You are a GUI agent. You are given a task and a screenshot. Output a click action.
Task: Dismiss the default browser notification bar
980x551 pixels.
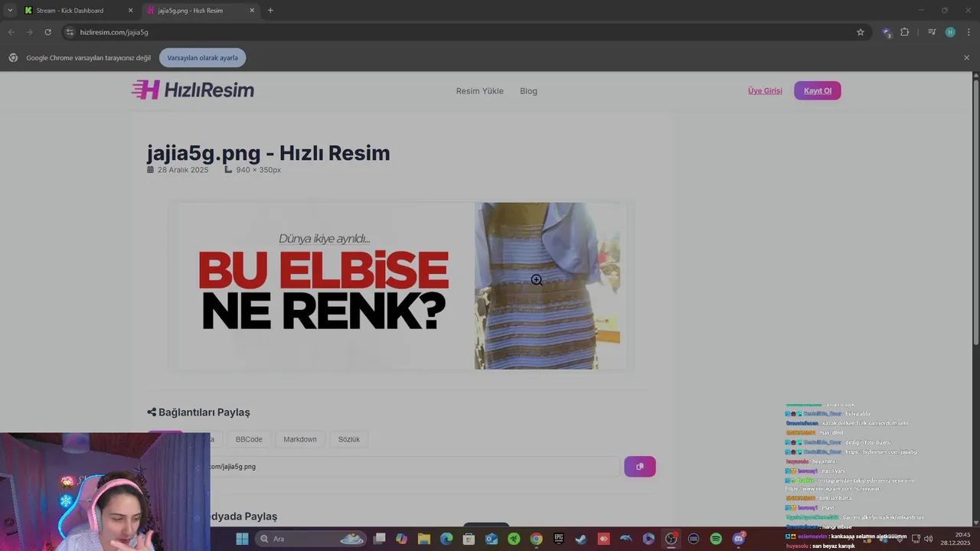tap(966, 57)
